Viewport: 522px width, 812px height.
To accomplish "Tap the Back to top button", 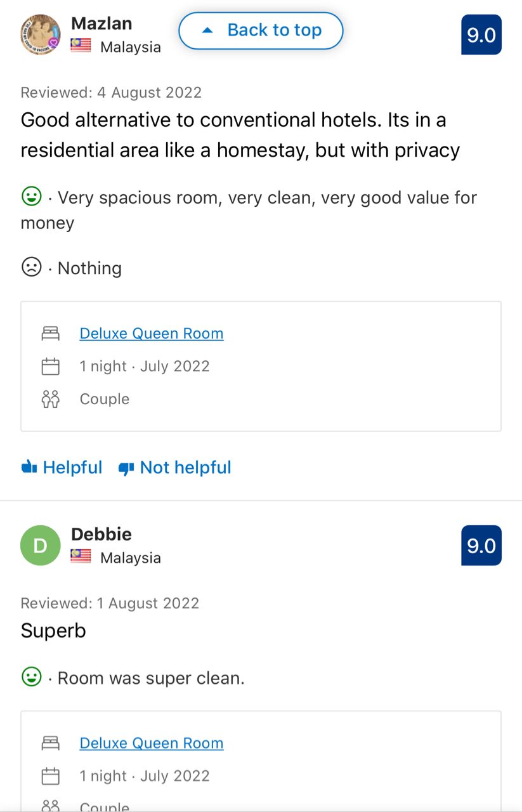I will [261, 30].
